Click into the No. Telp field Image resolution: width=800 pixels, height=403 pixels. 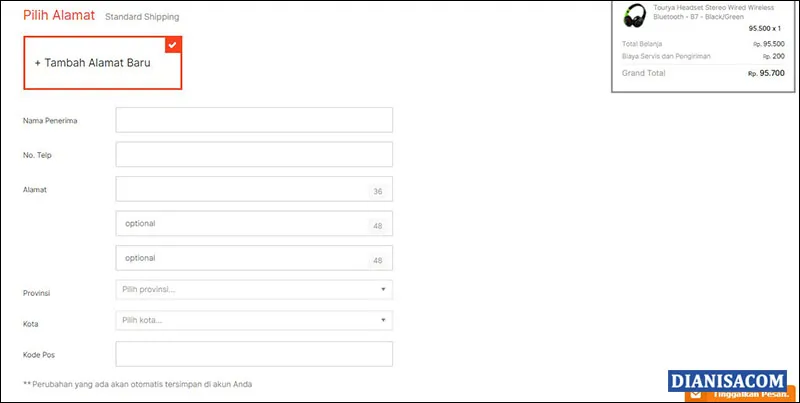[x=254, y=155]
